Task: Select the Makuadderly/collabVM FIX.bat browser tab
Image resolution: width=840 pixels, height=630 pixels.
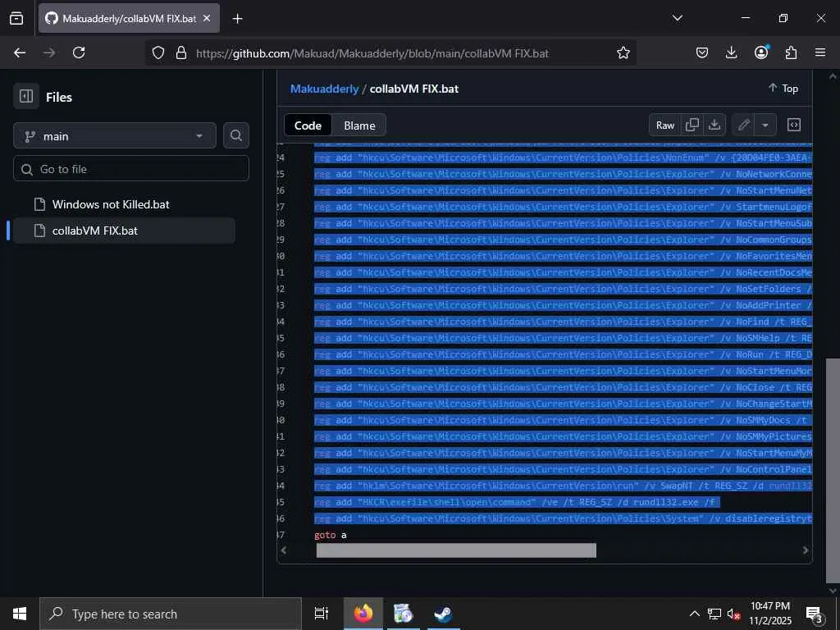Action: pyautogui.click(x=129, y=18)
